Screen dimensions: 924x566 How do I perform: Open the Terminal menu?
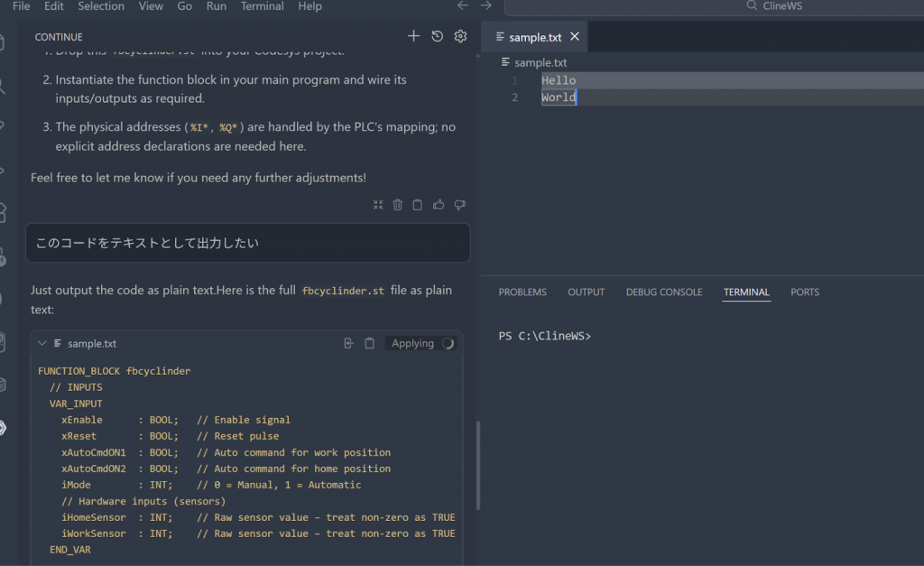[261, 6]
